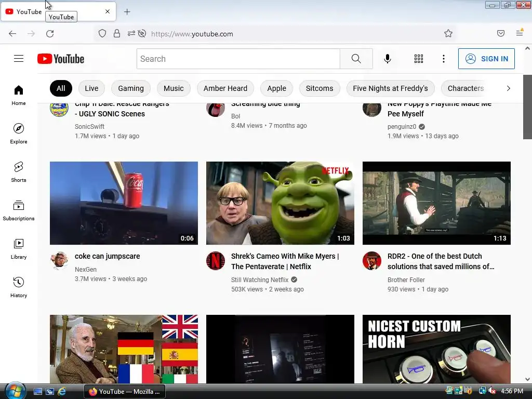532x399 pixels.
Task: Reload the page
Action: pyautogui.click(x=50, y=34)
